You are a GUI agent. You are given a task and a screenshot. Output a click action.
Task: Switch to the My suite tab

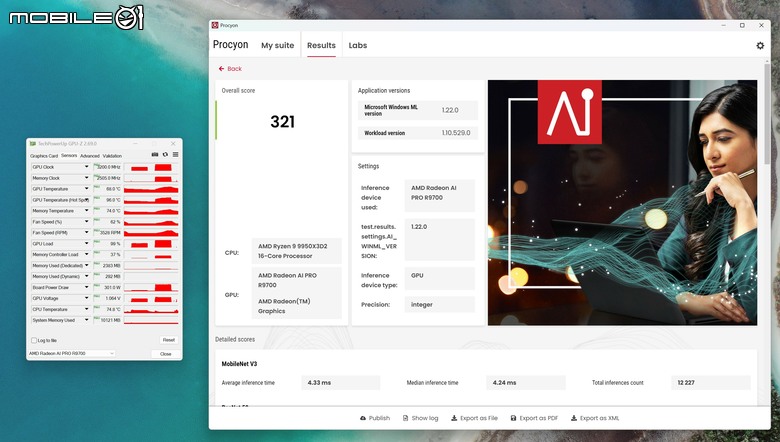coord(278,45)
